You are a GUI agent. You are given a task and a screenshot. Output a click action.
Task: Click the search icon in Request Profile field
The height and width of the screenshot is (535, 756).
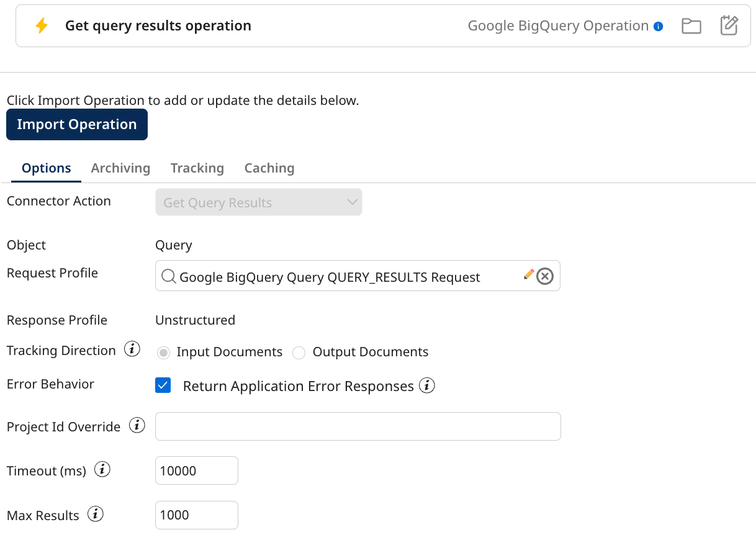[168, 277]
